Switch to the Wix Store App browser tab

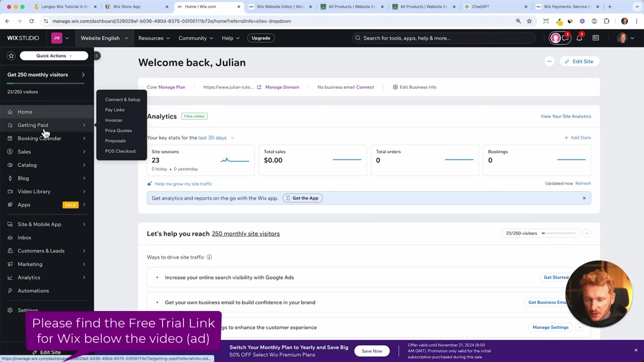[136, 7]
